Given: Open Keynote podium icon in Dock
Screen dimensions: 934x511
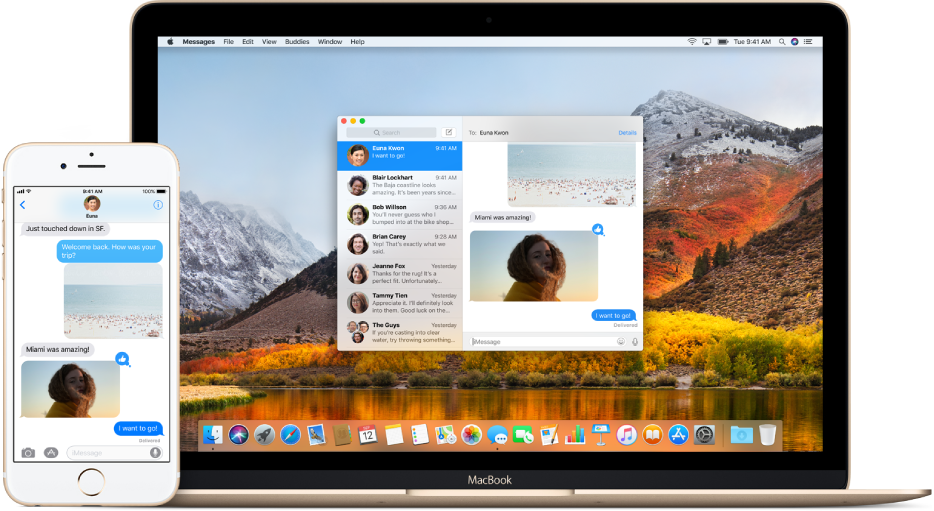Looking at the screenshot, I should pos(600,435).
